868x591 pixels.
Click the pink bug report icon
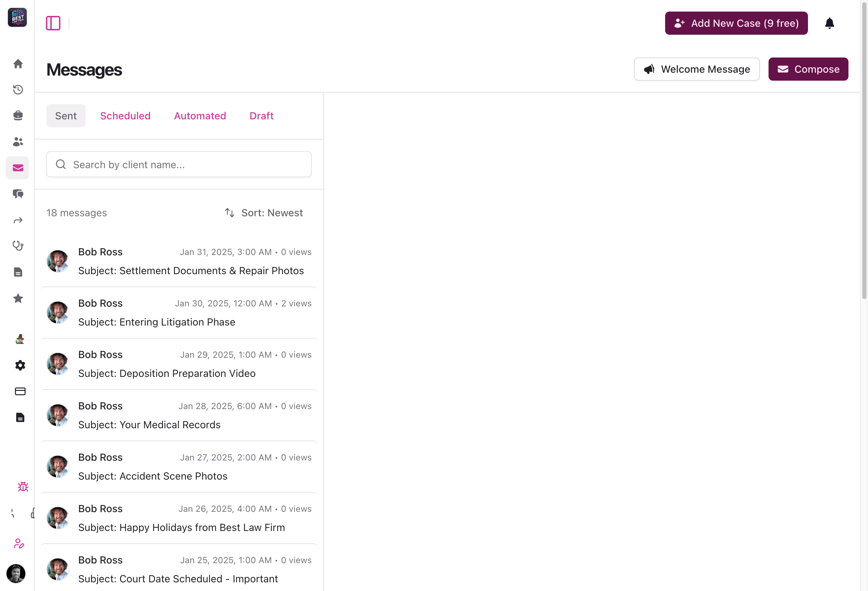[x=23, y=486]
